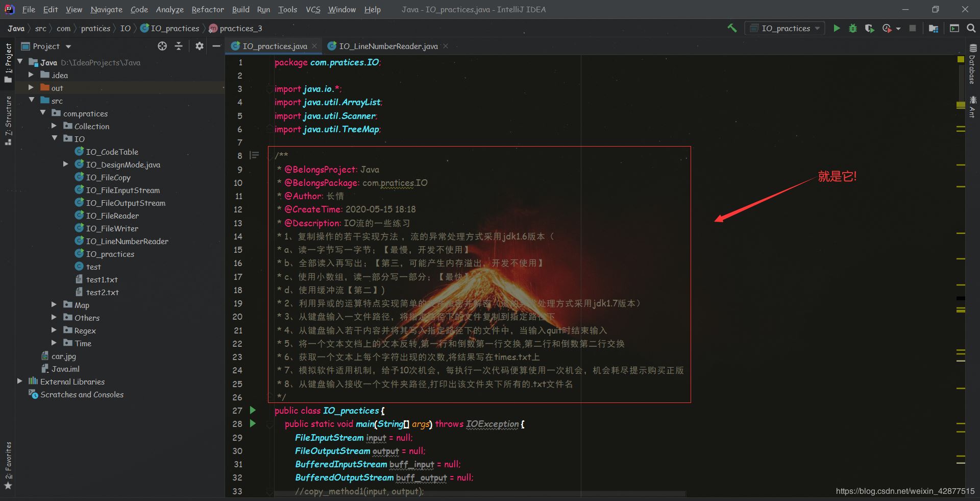Collapse the IO package
Viewport: 980px width, 501px height.
coord(55,138)
